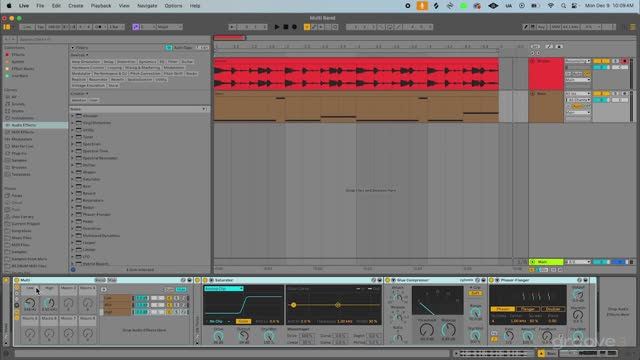This screenshot has height=360, width=640.
Task: Click the Phaser-Flanger save preset icon
Action: tap(586, 280)
